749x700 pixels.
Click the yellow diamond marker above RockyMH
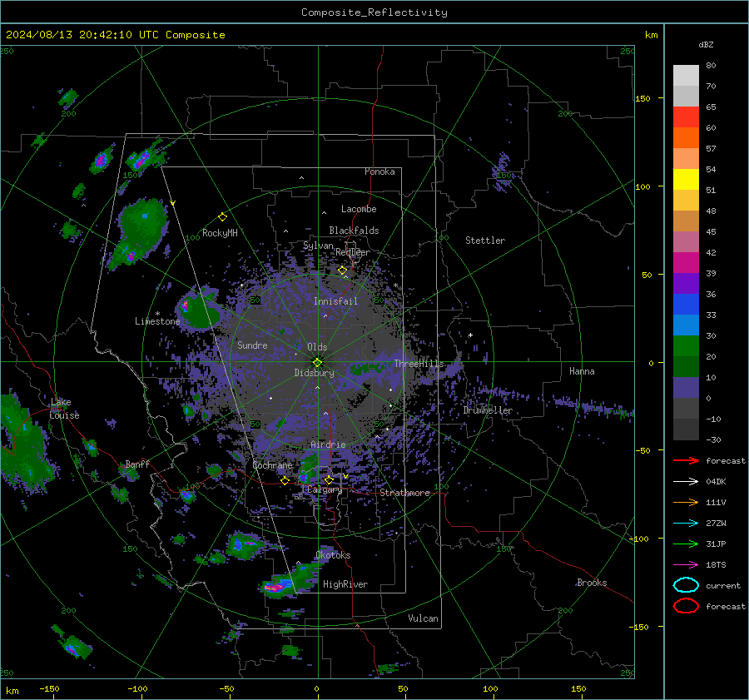[x=222, y=217]
